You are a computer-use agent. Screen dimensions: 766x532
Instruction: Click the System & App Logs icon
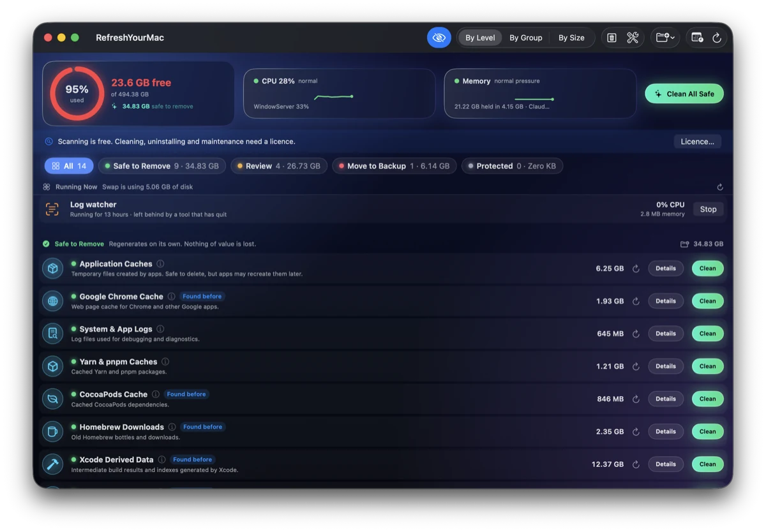52,334
